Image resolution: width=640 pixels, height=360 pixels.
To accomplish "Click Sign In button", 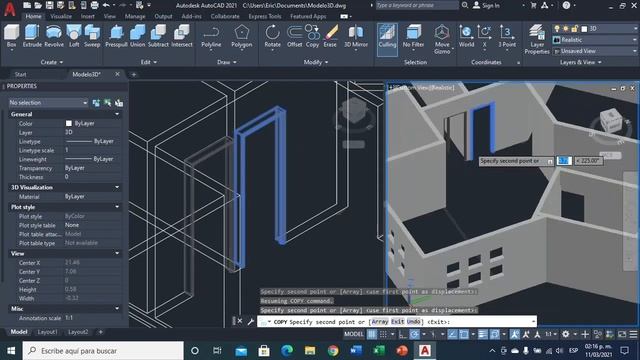I will 486,5.
